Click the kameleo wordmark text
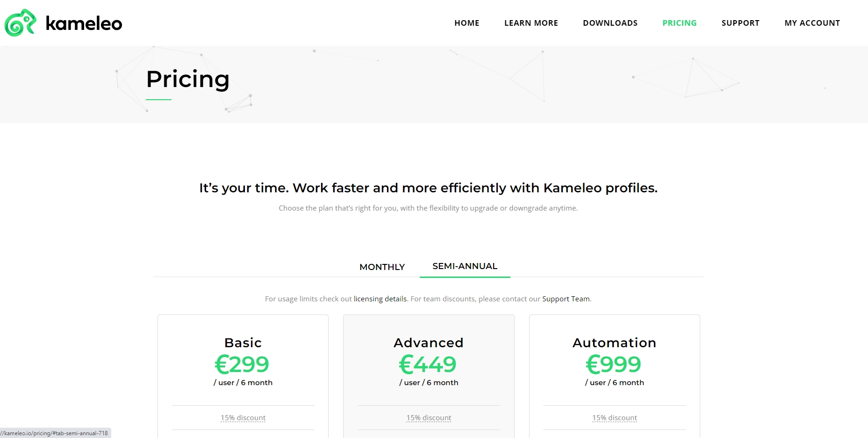 coord(84,23)
